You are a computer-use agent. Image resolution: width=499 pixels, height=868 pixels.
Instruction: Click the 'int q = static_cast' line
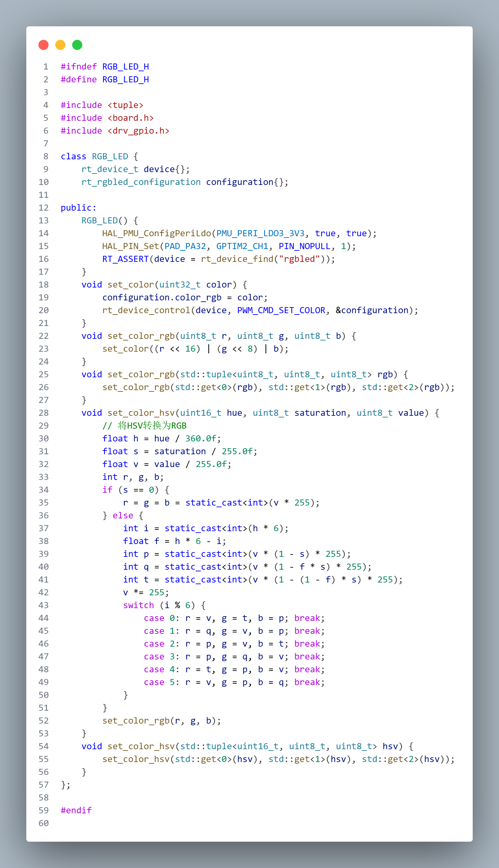pyautogui.click(x=247, y=567)
